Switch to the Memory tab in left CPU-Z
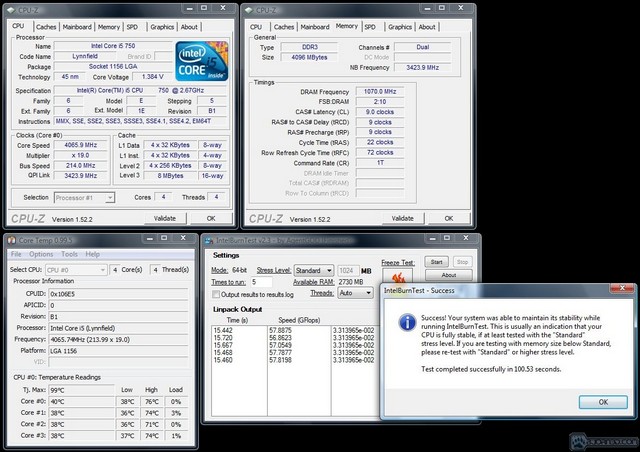 point(109,27)
